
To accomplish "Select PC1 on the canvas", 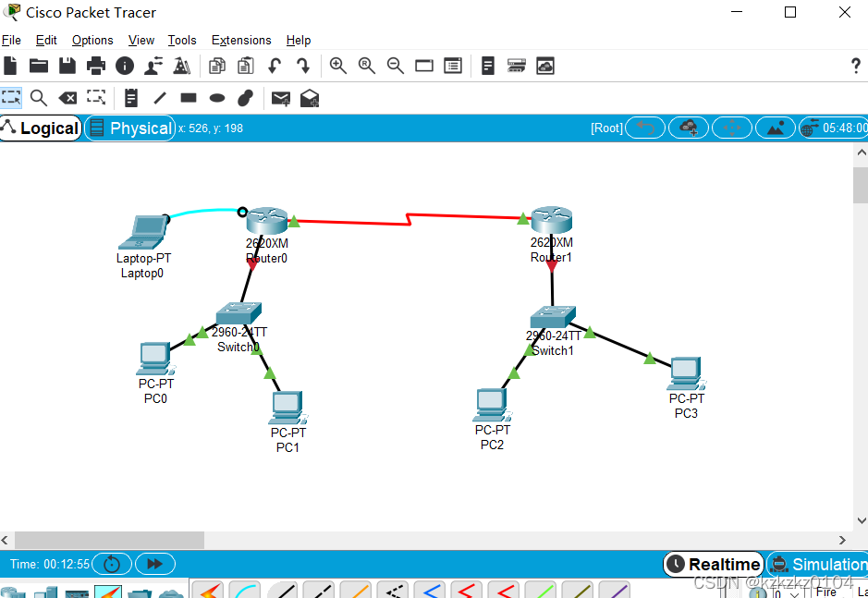I will (287, 408).
